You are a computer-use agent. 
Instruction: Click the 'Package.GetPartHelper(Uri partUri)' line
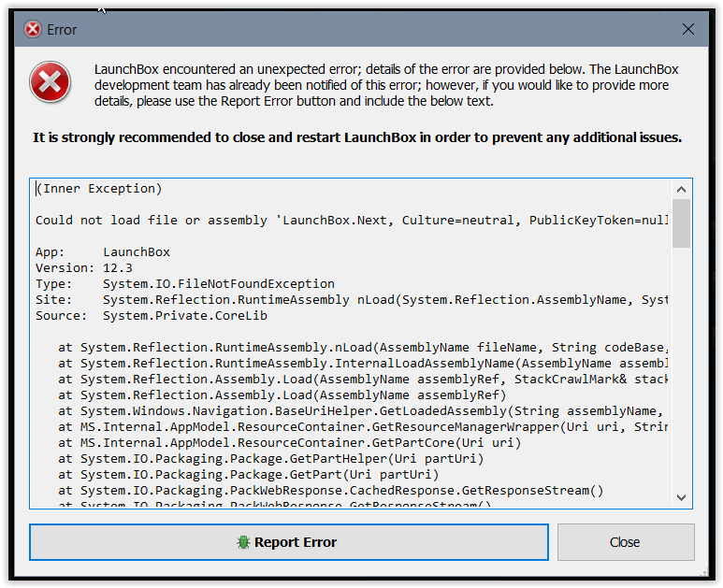pos(270,458)
